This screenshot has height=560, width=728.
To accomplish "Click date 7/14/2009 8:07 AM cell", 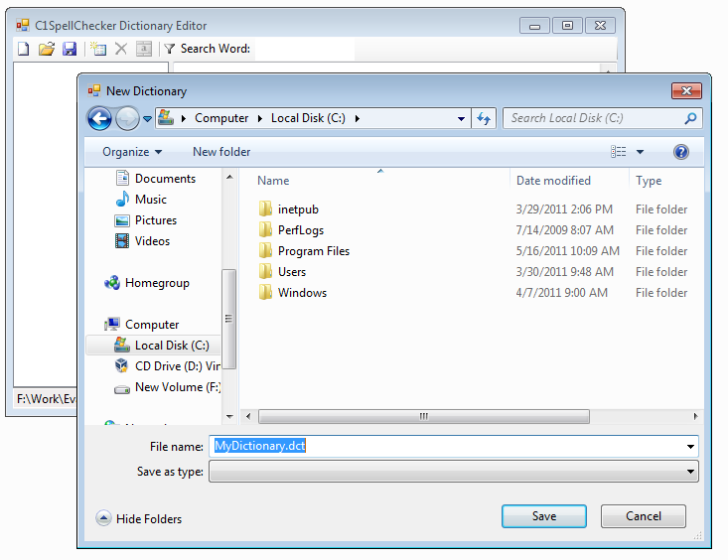I will 564,230.
